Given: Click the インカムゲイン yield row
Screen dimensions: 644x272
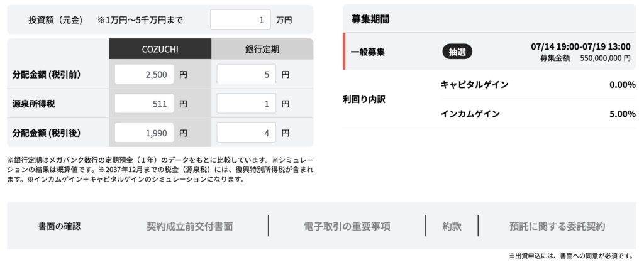Looking at the screenshot, I should pyautogui.click(x=538, y=114).
